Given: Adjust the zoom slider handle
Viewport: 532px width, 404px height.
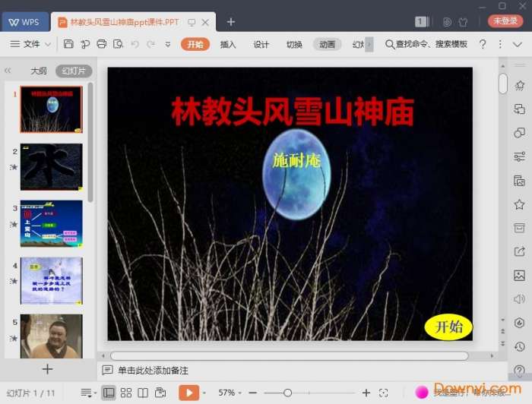Looking at the screenshot, I should 288,393.
